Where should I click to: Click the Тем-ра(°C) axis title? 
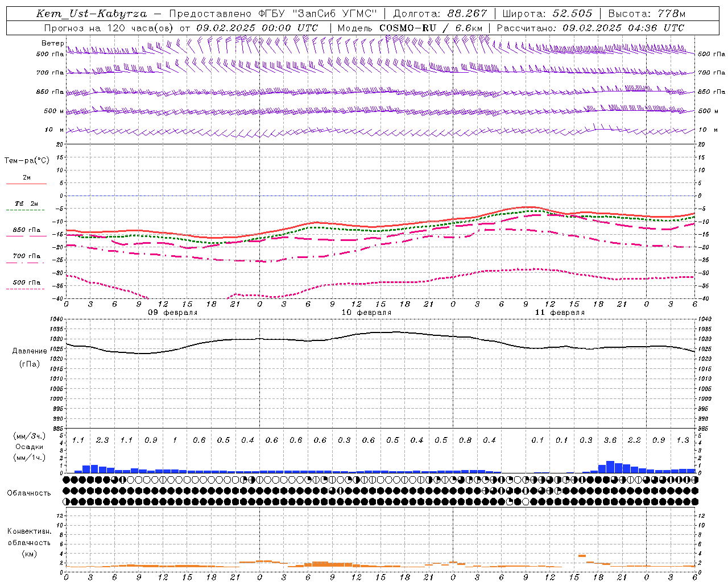tap(27, 161)
